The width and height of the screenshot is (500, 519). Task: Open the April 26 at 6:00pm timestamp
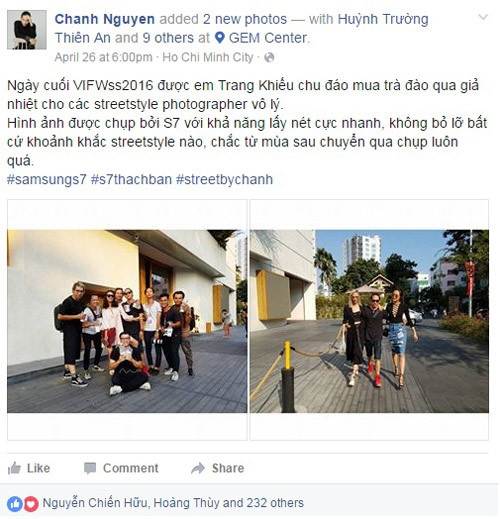pos(103,57)
